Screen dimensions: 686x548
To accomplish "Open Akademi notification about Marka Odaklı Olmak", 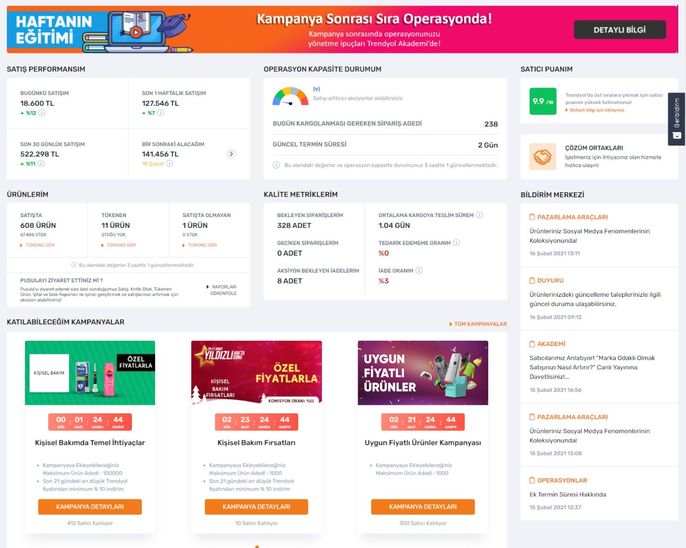I will pyautogui.click(x=599, y=366).
